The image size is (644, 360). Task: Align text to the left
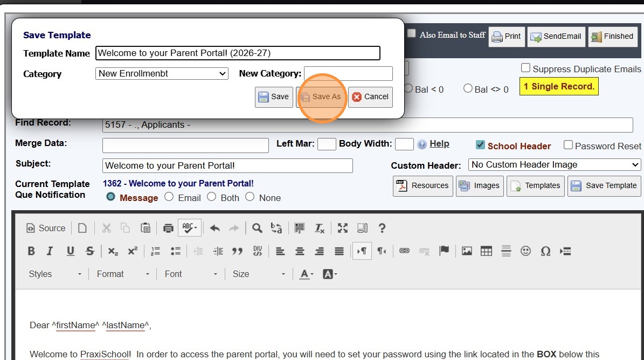280,251
